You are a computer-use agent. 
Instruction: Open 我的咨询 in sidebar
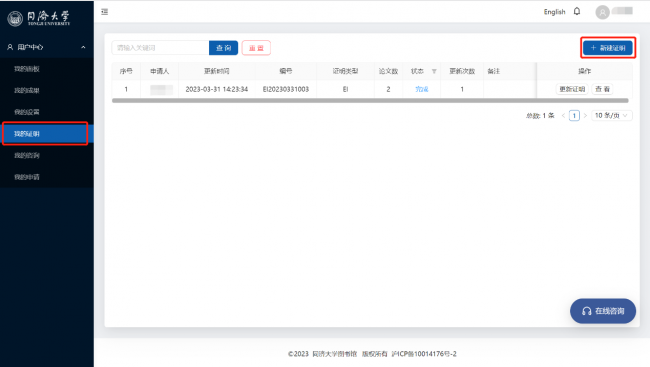tap(27, 156)
